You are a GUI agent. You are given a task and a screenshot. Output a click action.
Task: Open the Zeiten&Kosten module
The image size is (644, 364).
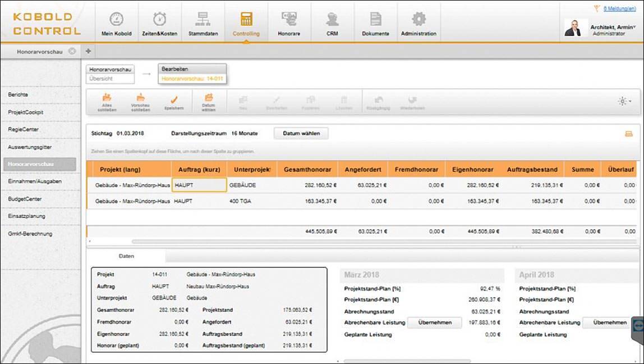160,24
